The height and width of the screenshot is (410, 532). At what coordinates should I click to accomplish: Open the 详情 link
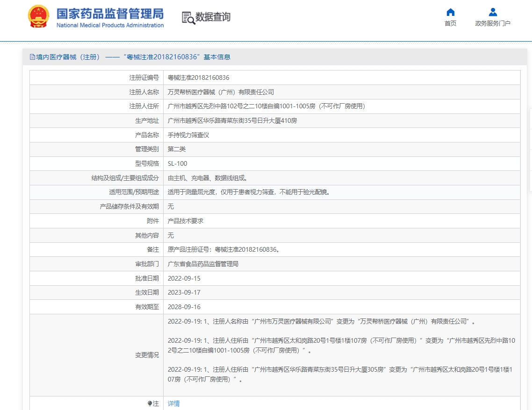coord(174,403)
